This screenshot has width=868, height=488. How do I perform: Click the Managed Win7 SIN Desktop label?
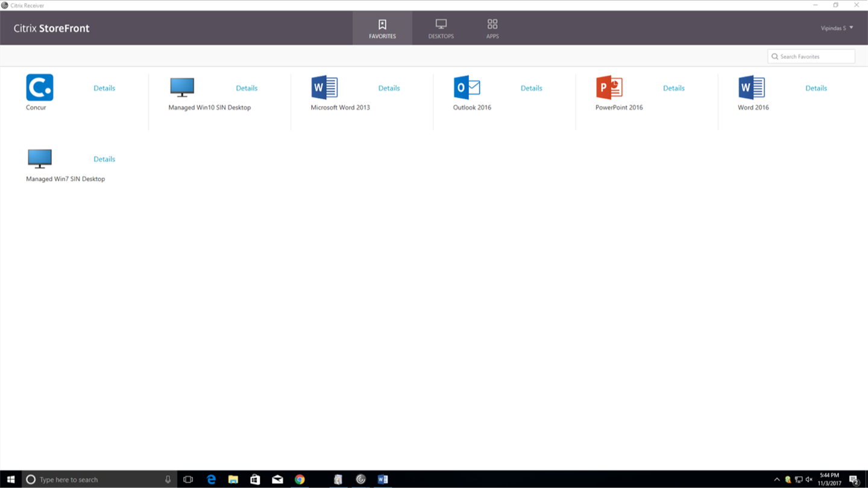66,179
